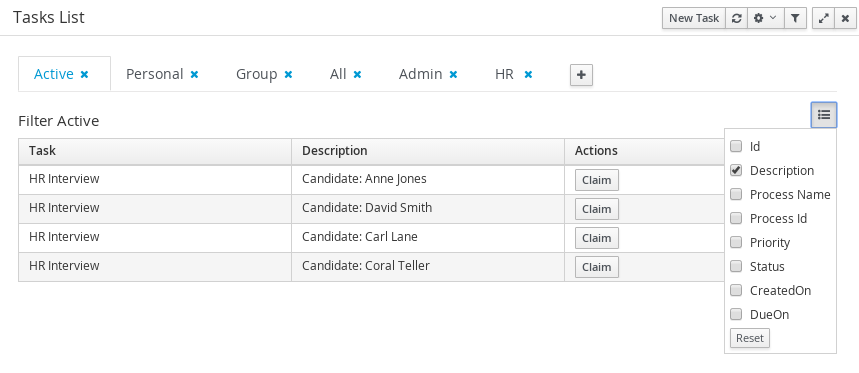Screen dimensions: 859x373
Task: Sort by the Description column header
Action: point(428,151)
